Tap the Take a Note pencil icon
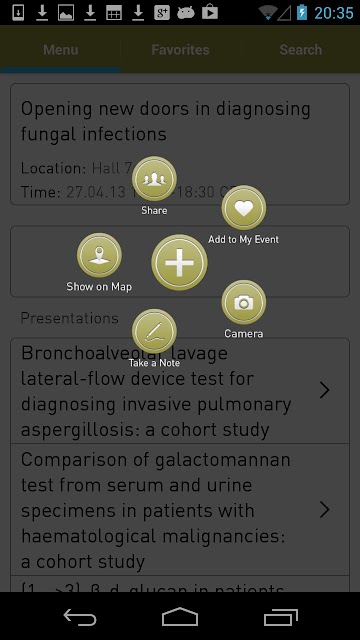 pyautogui.click(x=154, y=331)
